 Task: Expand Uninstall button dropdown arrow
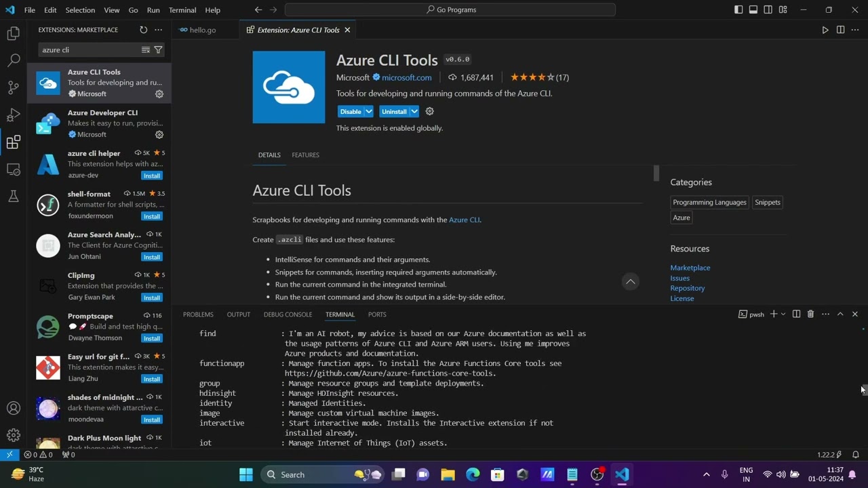[x=414, y=111]
